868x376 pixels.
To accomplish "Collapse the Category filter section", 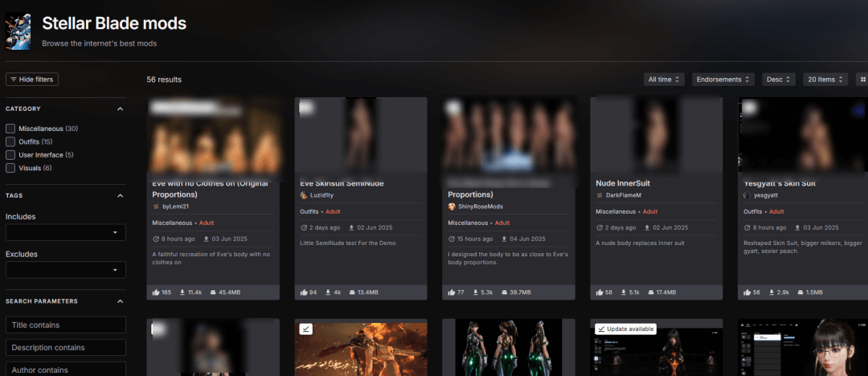I will (120, 109).
